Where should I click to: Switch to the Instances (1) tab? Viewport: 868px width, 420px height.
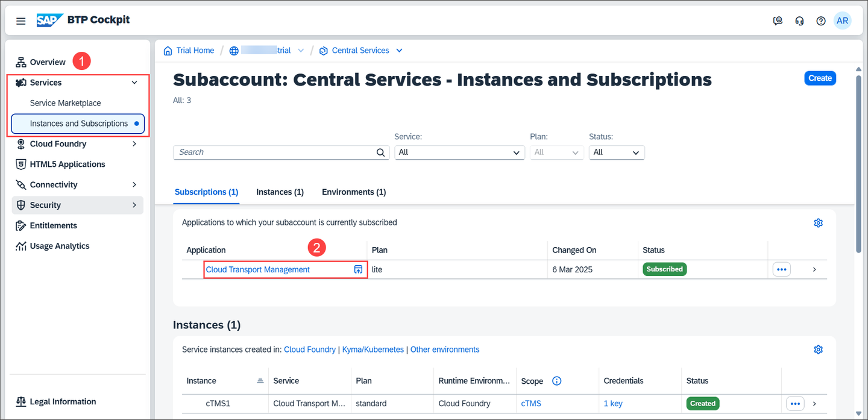[x=280, y=192]
